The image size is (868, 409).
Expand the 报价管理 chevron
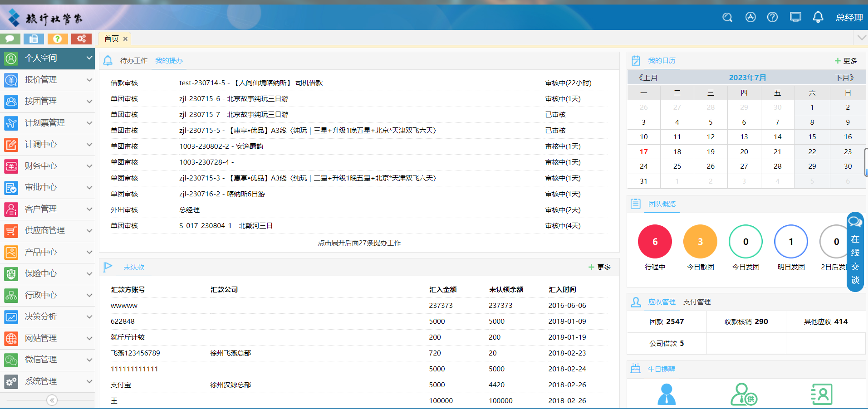[89, 80]
